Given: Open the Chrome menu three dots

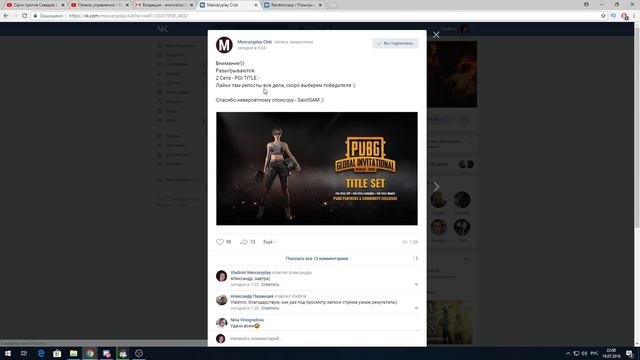Looking at the screenshot, I should coord(635,16).
